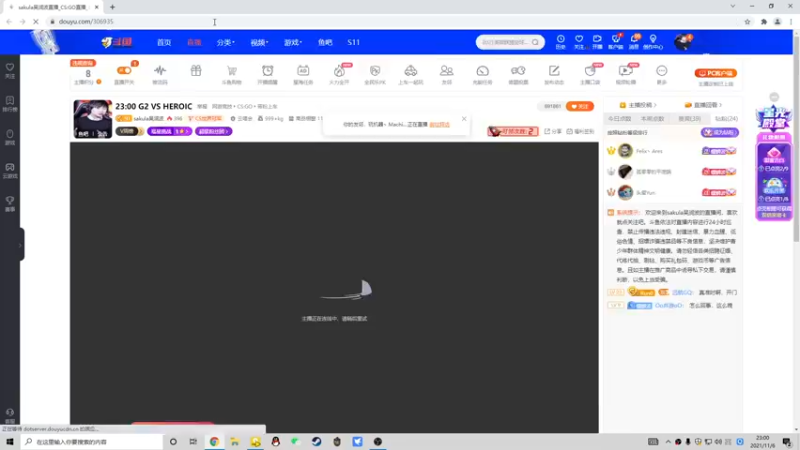Switch to the diamond fans (24) tab
Image resolution: width=800 pixels, height=450 pixels.
[x=726, y=118]
